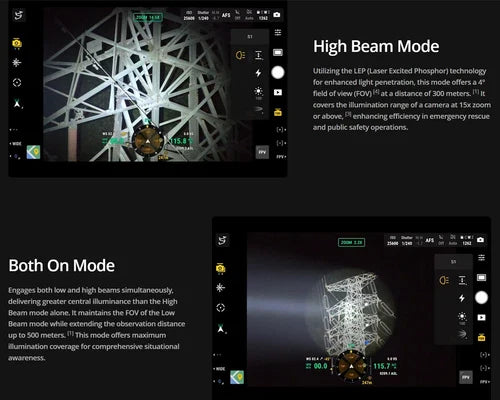Click the crosshair target icon in the High Beam screenshot
Image resolution: width=500 pixels, height=400 pixels.
17,82
